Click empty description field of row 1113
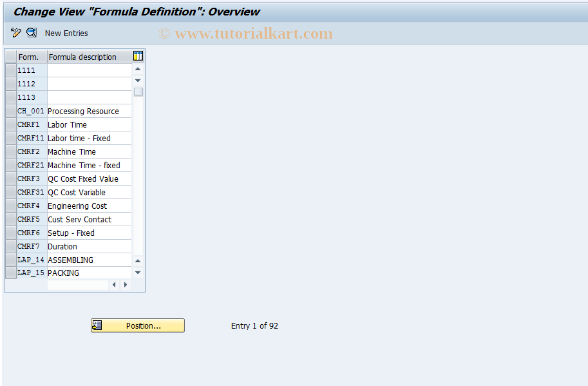 click(x=90, y=97)
